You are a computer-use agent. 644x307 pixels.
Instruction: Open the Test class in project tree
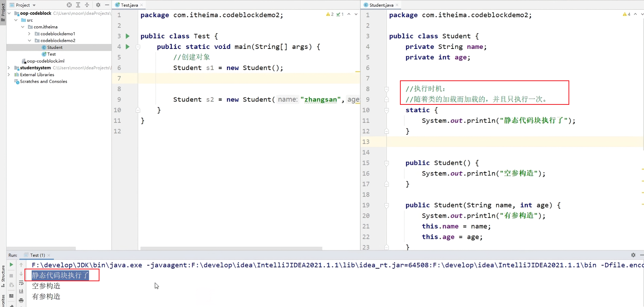point(51,54)
